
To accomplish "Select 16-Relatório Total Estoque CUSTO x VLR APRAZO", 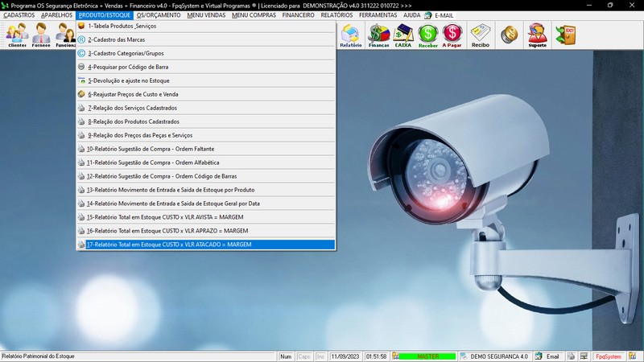I will [206, 231].
